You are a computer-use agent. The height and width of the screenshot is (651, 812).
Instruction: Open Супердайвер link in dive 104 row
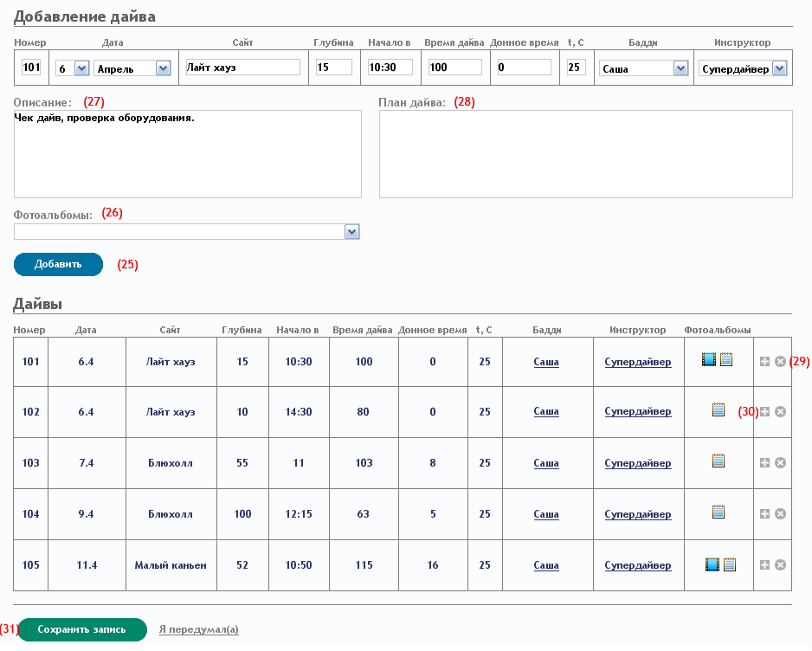(637, 513)
